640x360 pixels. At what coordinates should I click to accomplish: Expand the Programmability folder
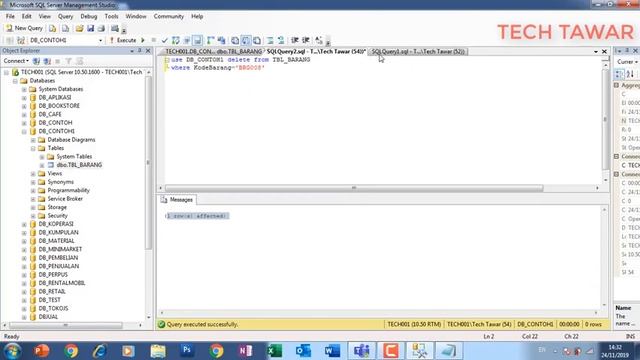point(33,191)
